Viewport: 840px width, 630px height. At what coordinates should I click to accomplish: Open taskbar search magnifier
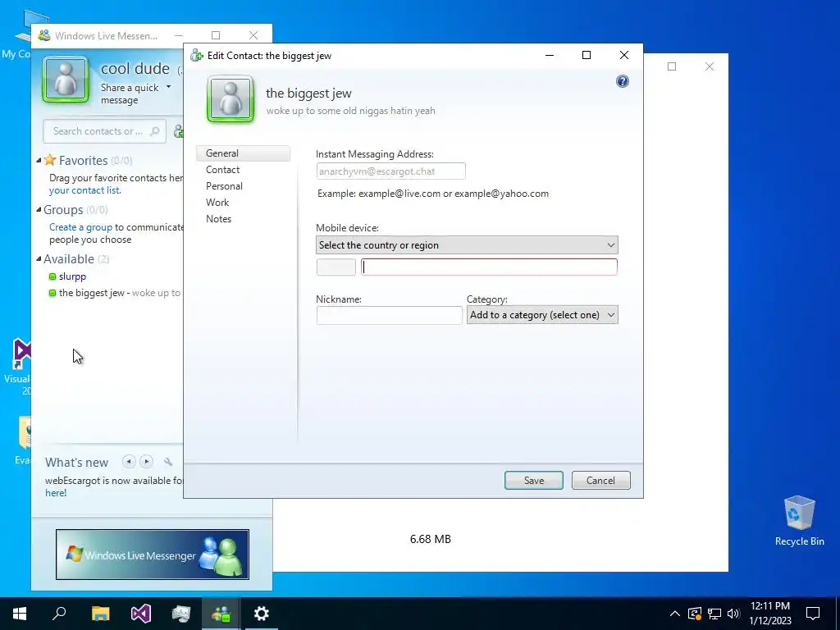pos(59,614)
